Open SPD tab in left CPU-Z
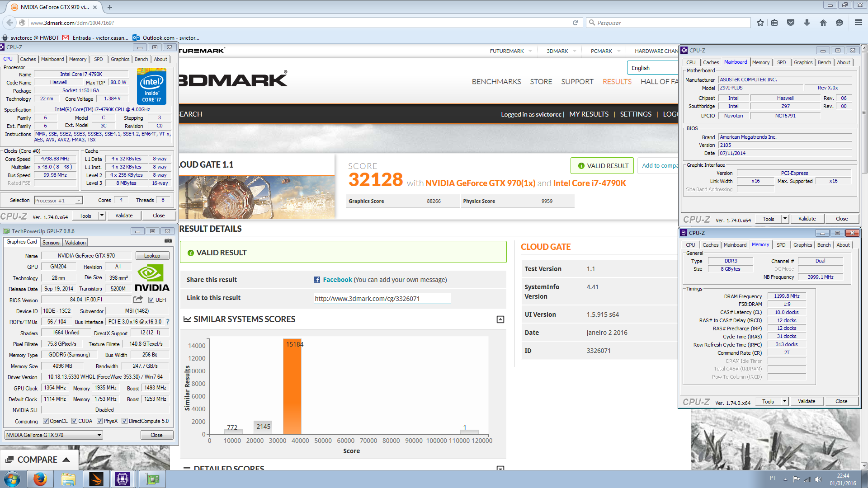Image resolution: width=868 pixels, height=488 pixels. (x=98, y=59)
